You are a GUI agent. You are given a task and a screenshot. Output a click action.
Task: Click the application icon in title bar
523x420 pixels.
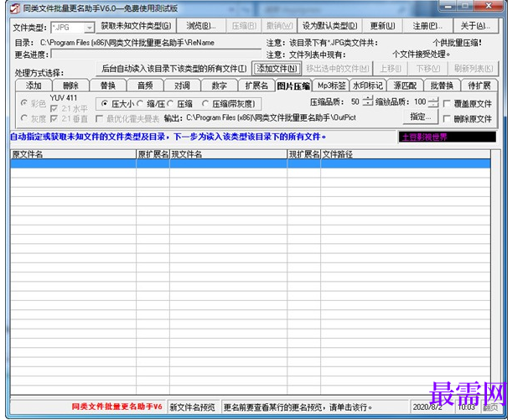[15, 8]
